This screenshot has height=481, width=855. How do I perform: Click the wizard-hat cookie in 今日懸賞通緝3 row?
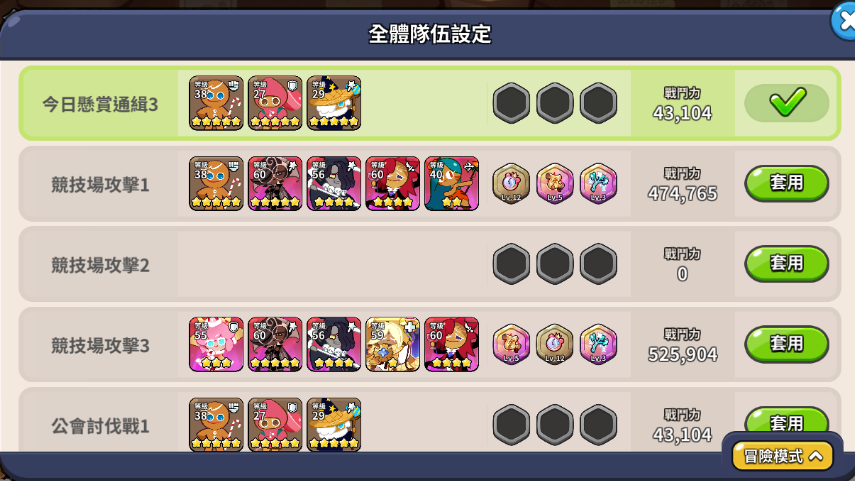[334, 103]
